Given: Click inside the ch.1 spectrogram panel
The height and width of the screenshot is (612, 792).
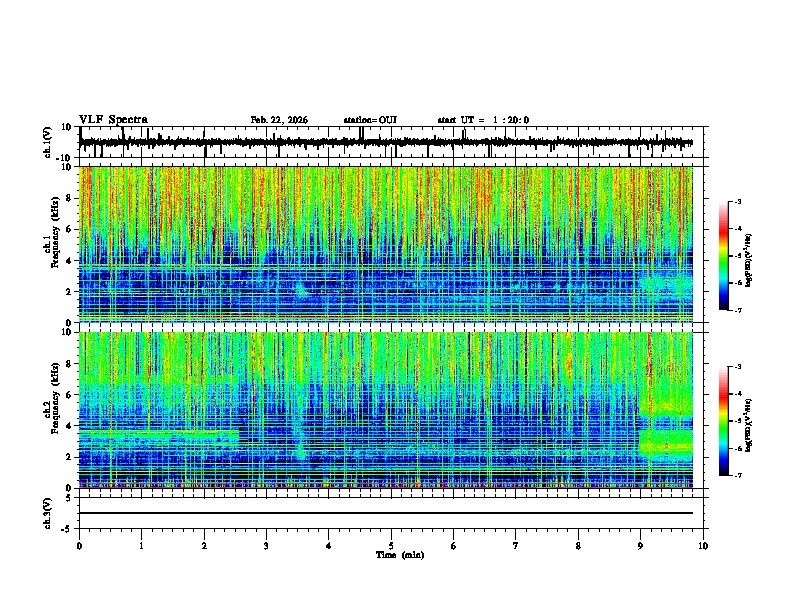Looking at the screenshot, I should (385, 244).
